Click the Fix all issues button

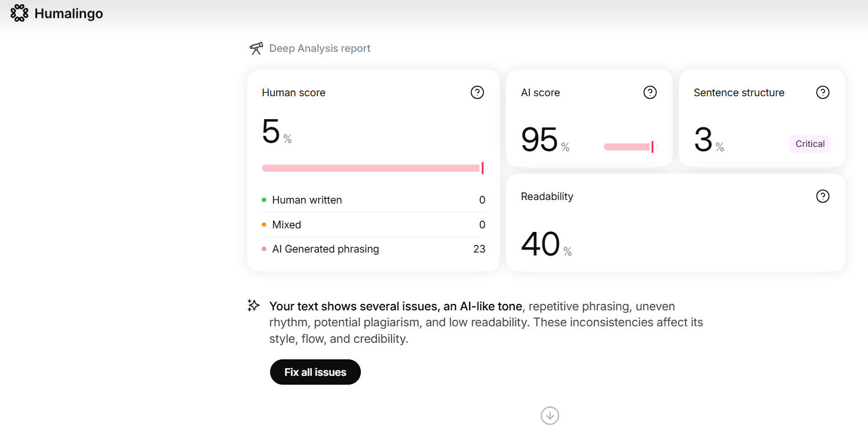(x=315, y=372)
